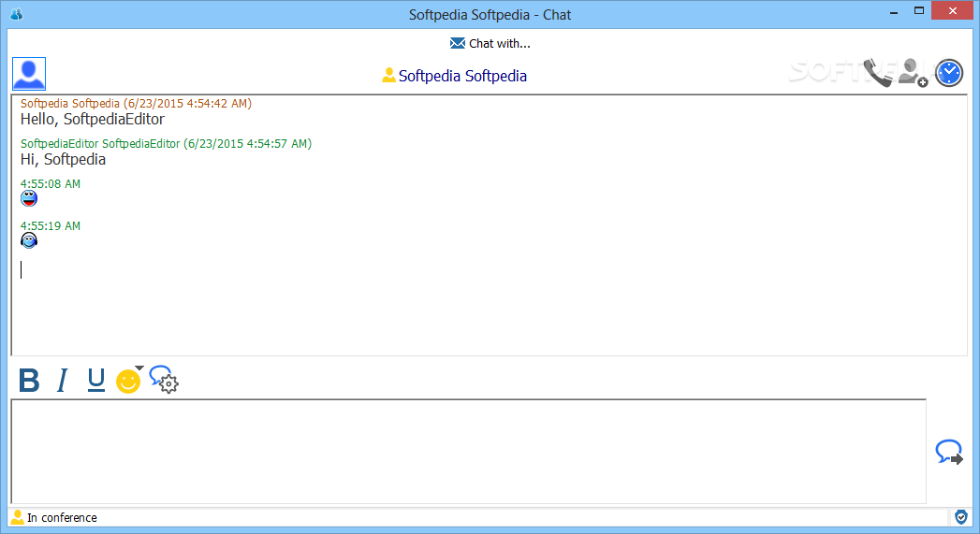The image size is (980, 534).
Task: Click the Bold formatting button
Action: [29, 381]
